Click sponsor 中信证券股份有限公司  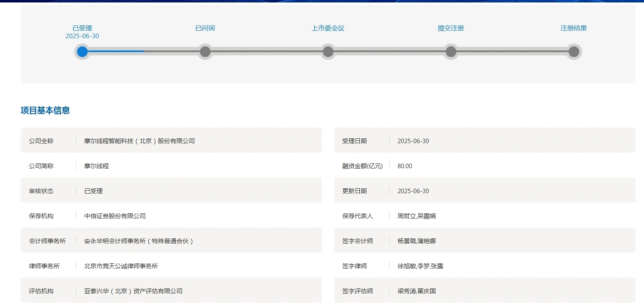pyautogui.click(x=115, y=216)
